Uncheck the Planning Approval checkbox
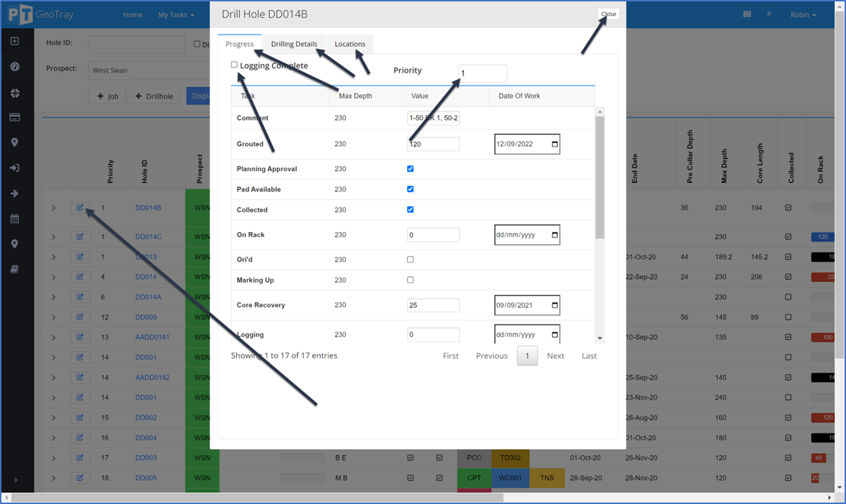The image size is (846, 504). click(x=410, y=169)
